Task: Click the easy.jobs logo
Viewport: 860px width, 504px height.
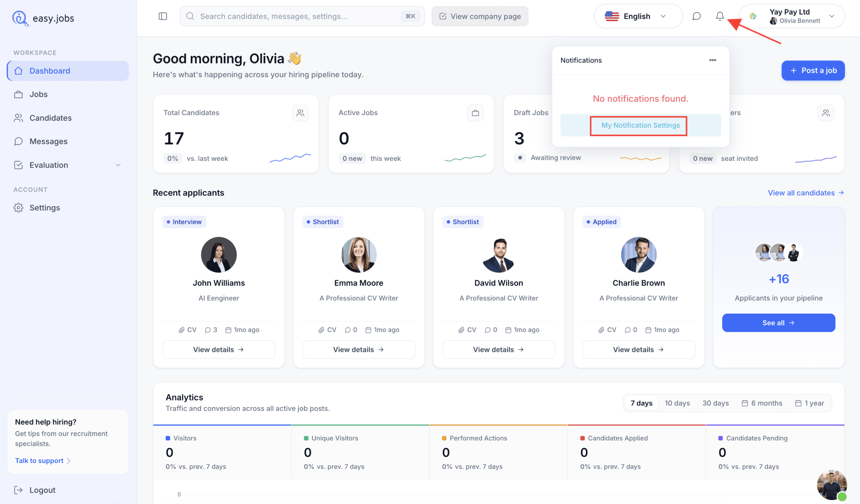Action: coord(43,18)
